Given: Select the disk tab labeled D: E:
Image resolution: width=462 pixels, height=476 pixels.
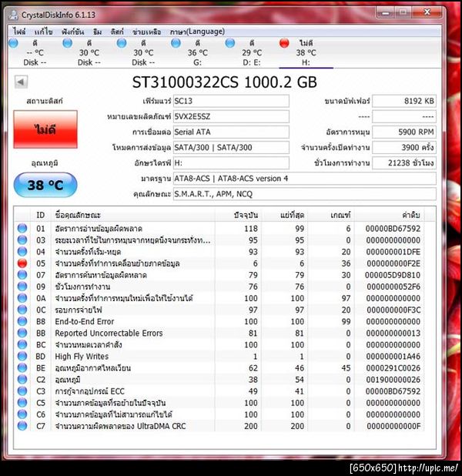Looking at the screenshot, I should click(x=252, y=52).
